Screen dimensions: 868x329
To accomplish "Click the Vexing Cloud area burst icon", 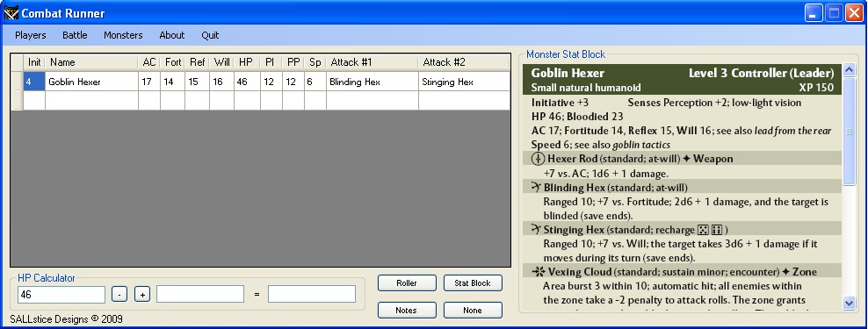I will coord(538,271).
